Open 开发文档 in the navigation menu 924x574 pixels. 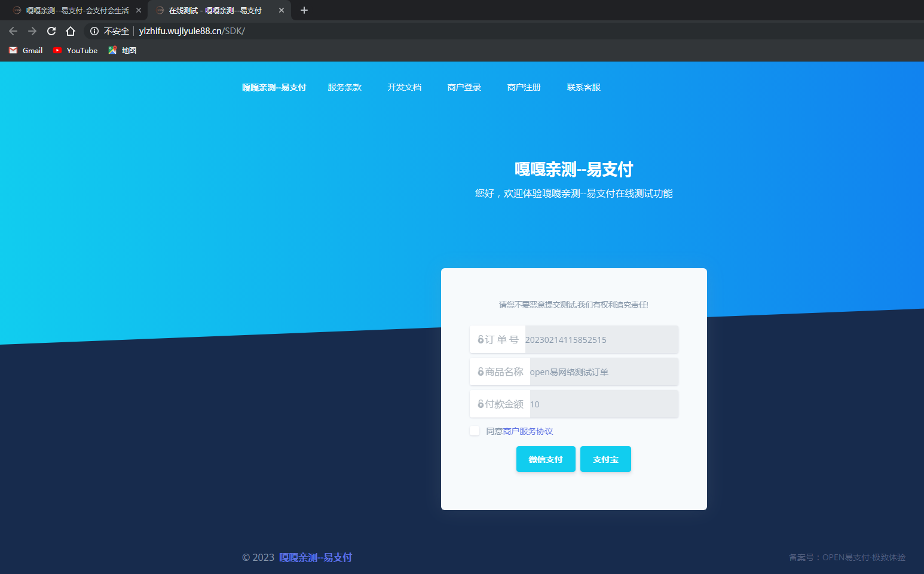point(404,87)
